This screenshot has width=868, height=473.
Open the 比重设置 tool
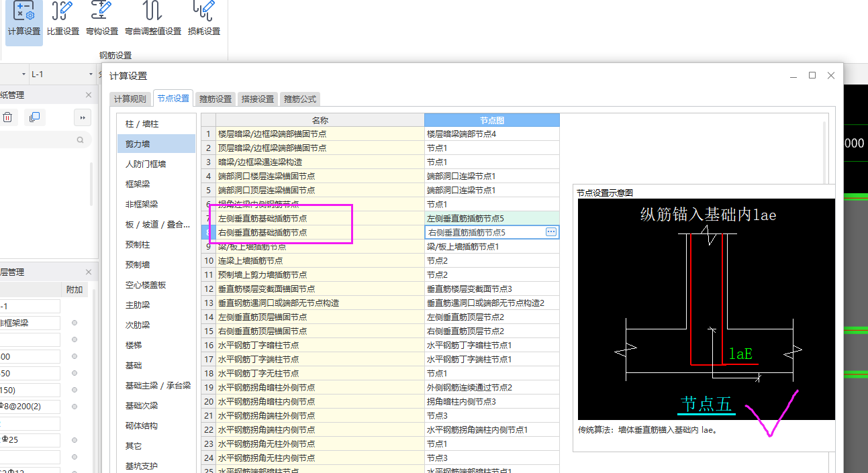(63, 19)
